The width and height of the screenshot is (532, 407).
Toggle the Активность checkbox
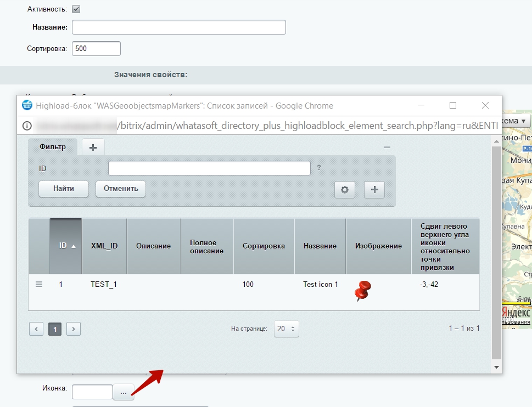click(76, 9)
